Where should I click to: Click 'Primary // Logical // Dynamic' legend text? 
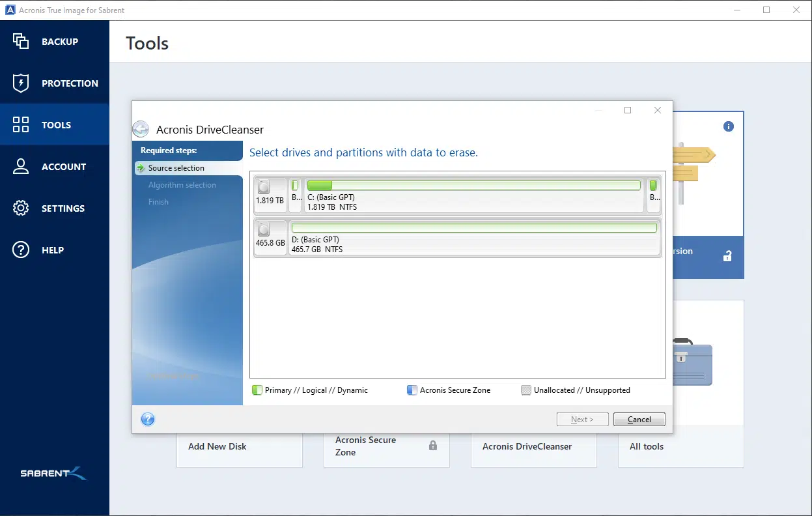click(x=316, y=390)
